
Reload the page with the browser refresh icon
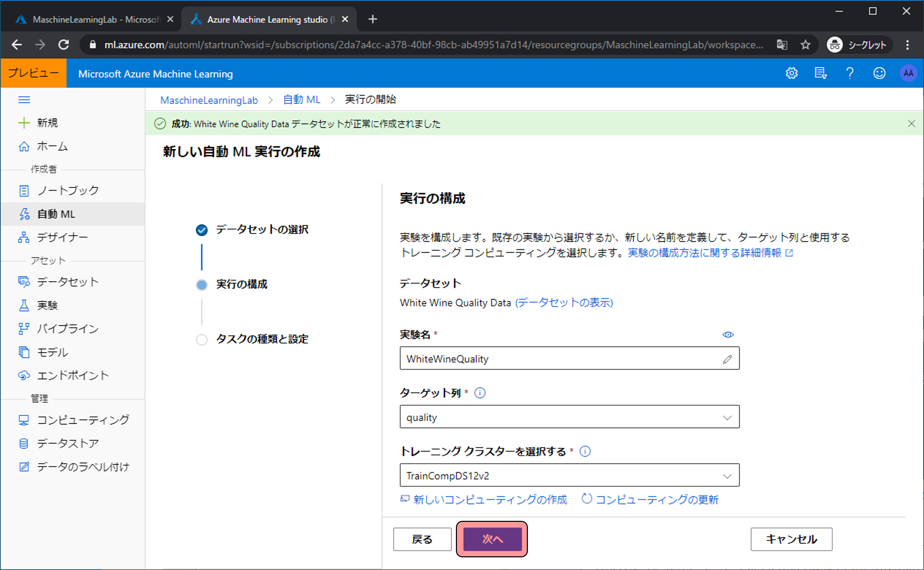63,45
